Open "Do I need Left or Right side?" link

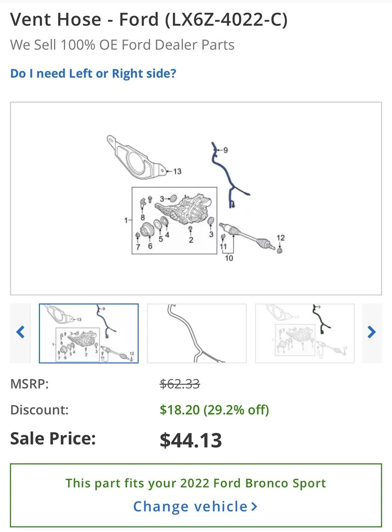click(93, 74)
